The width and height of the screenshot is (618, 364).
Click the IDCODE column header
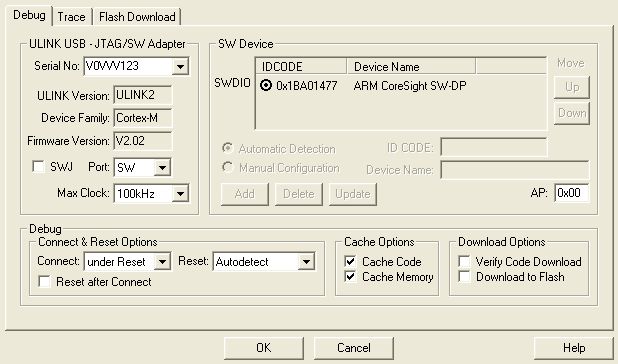pyautogui.click(x=302, y=66)
